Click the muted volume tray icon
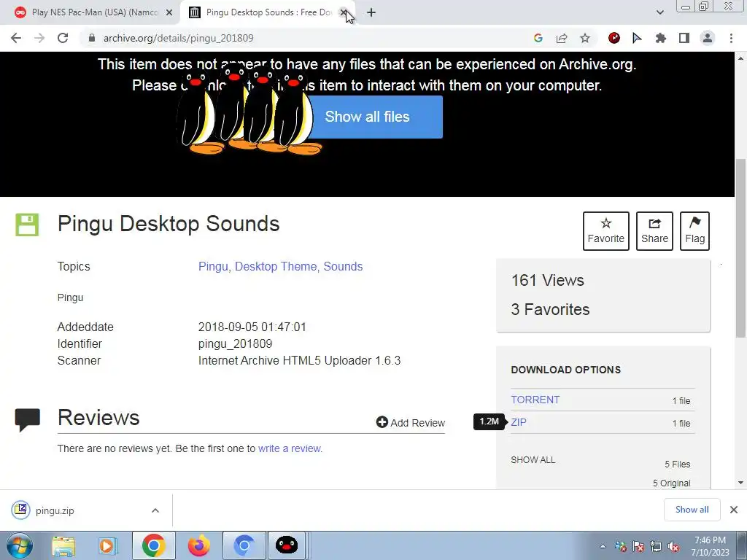The height and width of the screenshot is (560, 747). pyautogui.click(x=673, y=547)
